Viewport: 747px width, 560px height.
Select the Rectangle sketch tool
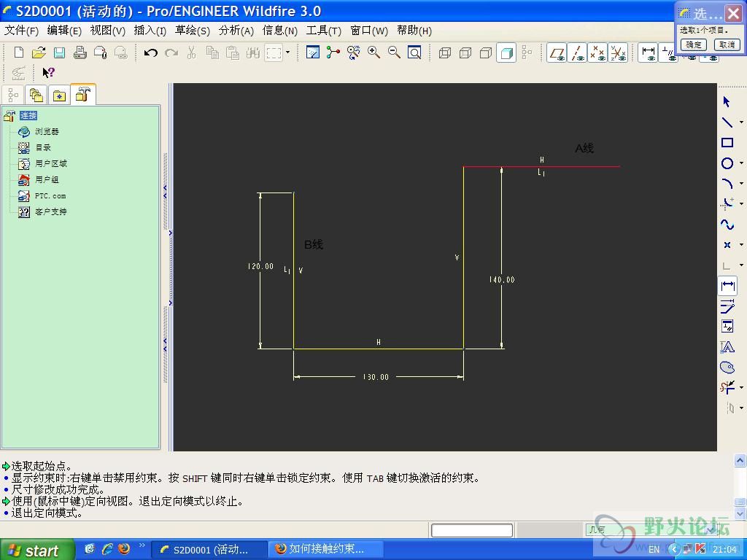click(x=727, y=142)
